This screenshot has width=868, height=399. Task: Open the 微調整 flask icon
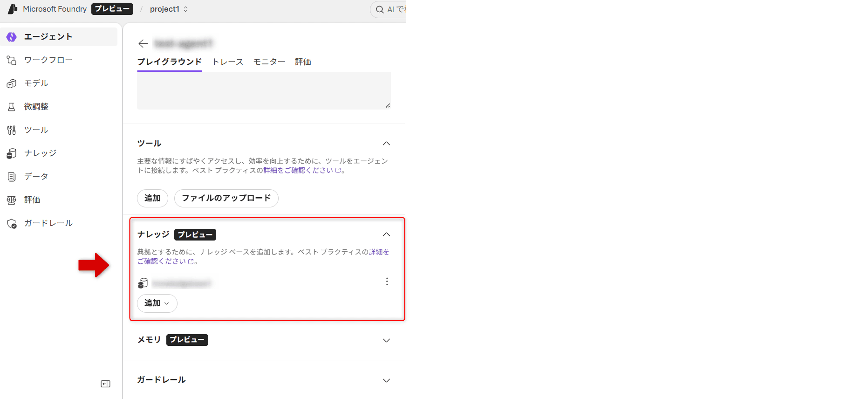[12, 107]
